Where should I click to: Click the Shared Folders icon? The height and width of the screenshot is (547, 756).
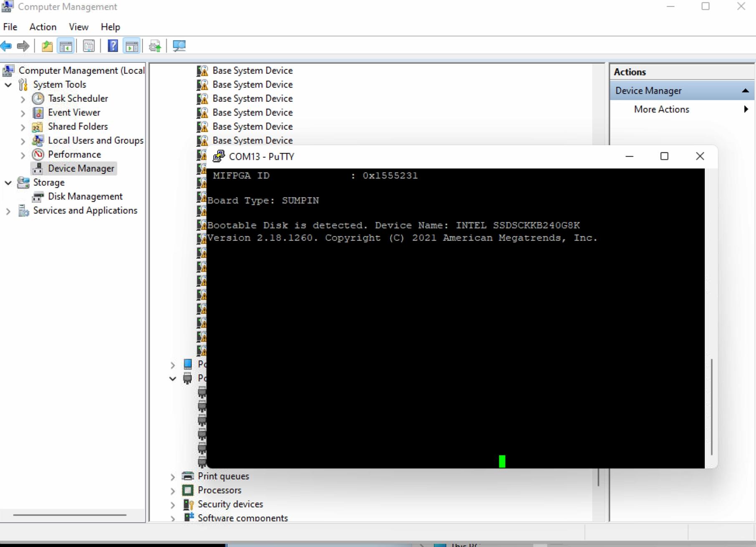(x=38, y=127)
